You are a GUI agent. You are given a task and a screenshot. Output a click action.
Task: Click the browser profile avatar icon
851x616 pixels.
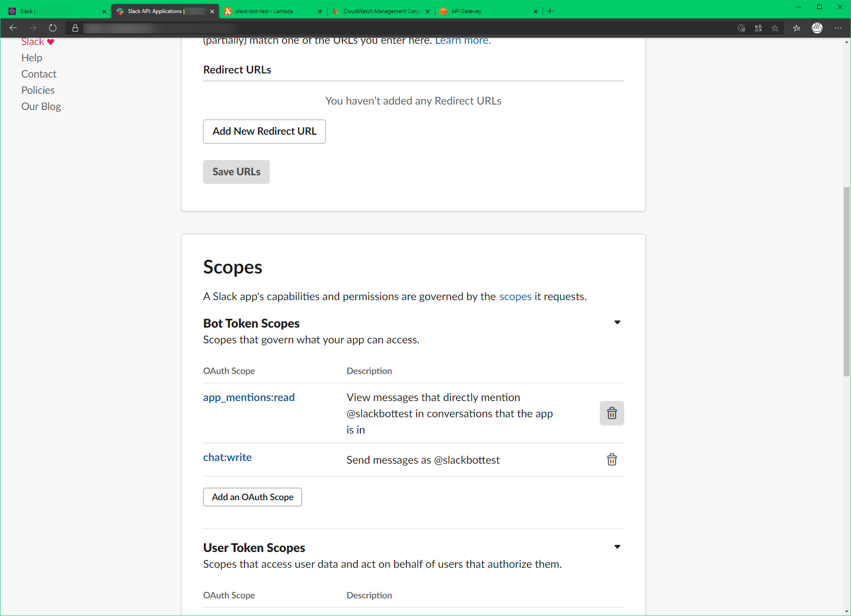[x=817, y=27]
